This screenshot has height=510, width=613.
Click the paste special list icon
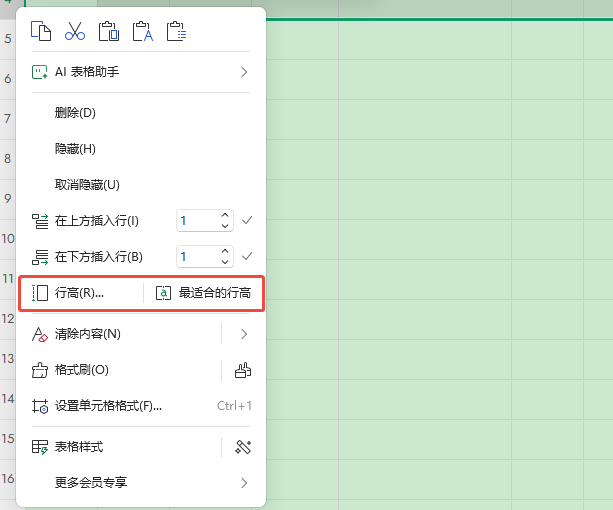click(176, 31)
